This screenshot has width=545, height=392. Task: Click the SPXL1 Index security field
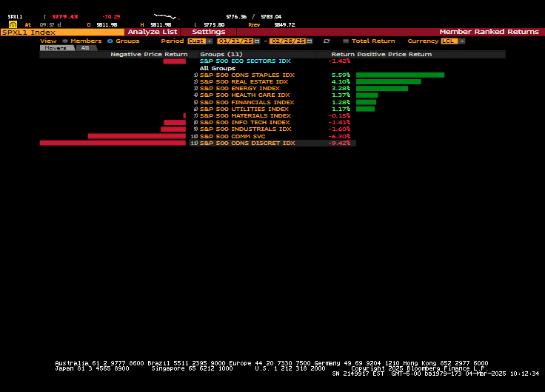pos(62,33)
